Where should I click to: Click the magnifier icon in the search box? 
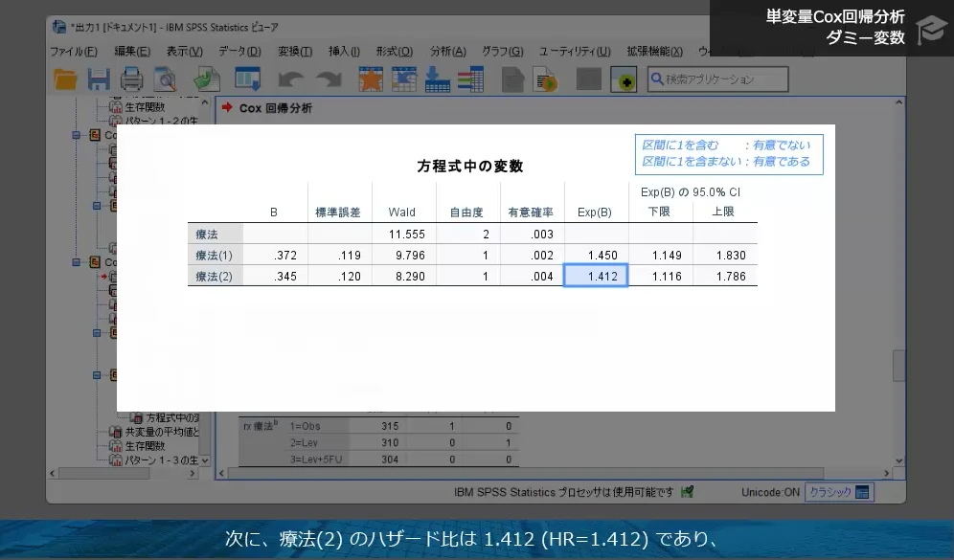pos(659,78)
